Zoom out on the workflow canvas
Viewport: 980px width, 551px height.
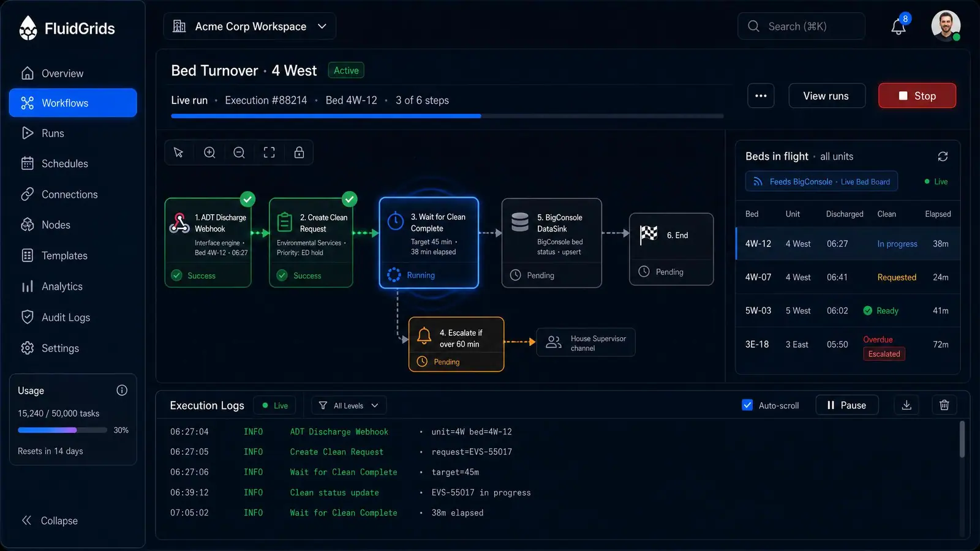pos(239,152)
